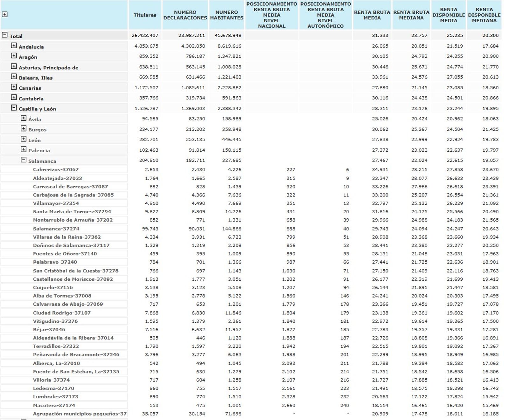Select the Renta Bruta Media column header
Image resolution: width=509 pixels, height=420 pixels.
(372, 15)
